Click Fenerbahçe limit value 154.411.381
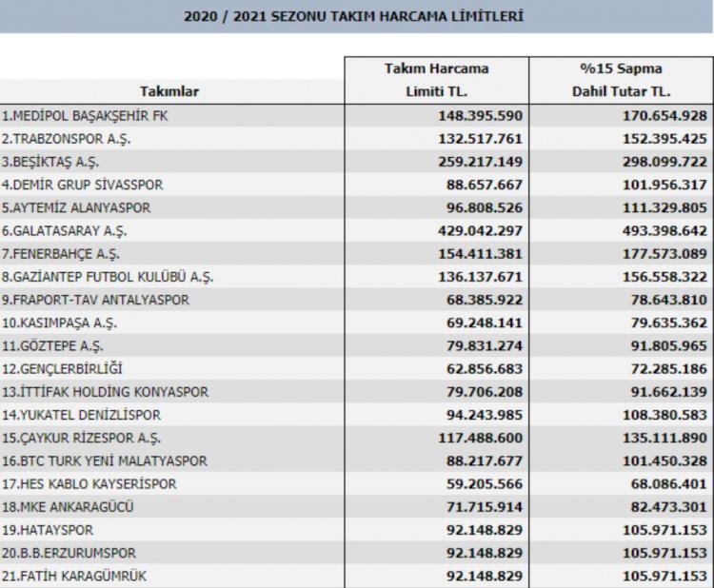Image resolution: width=714 pixels, height=588 pixels. [480, 253]
